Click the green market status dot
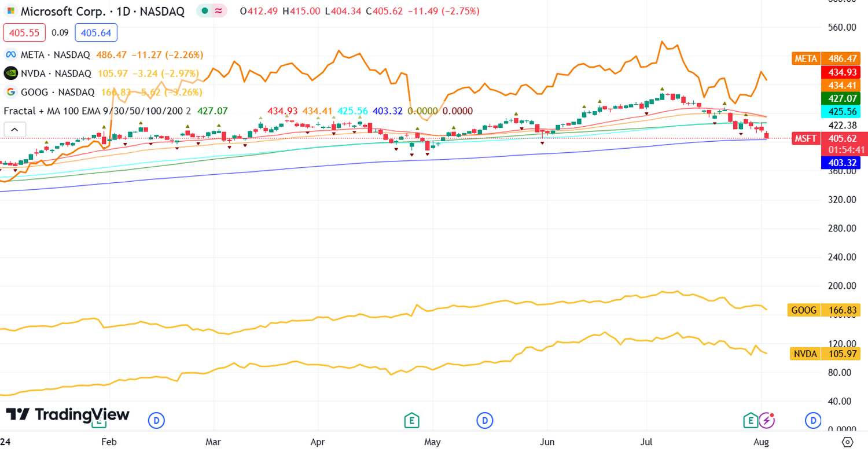The width and height of the screenshot is (868, 452). point(205,11)
